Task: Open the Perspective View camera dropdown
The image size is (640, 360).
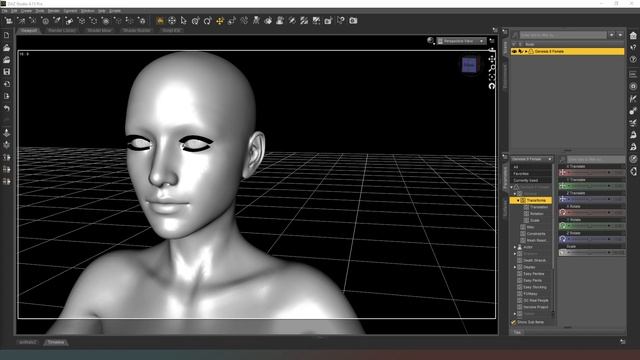Action: point(461,41)
